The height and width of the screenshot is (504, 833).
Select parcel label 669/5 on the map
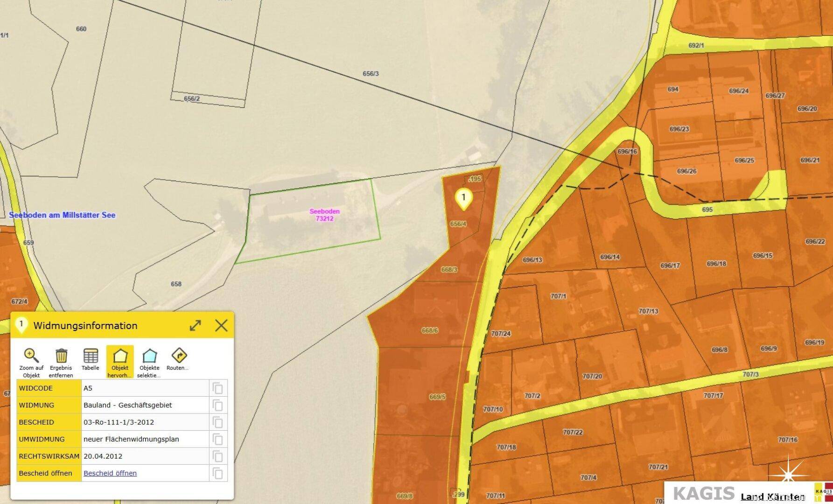[437, 397]
